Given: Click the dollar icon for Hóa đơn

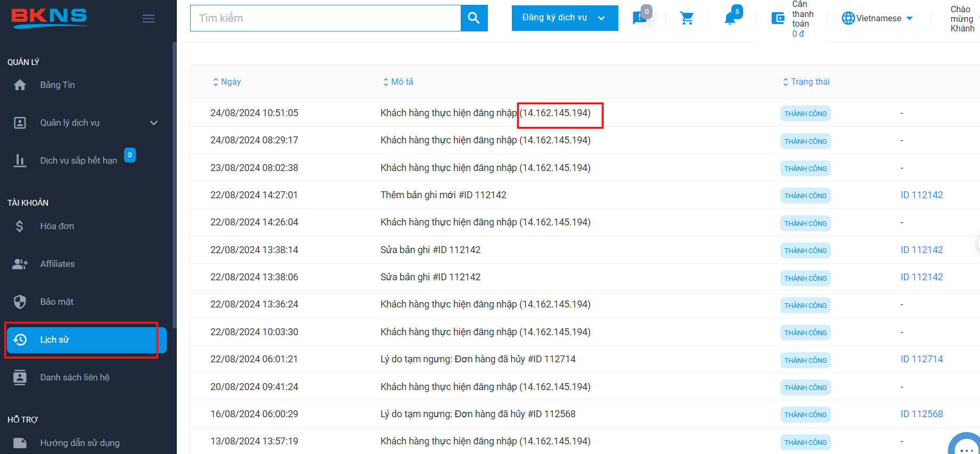Looking at the screenshot, I should coord(20,226).
